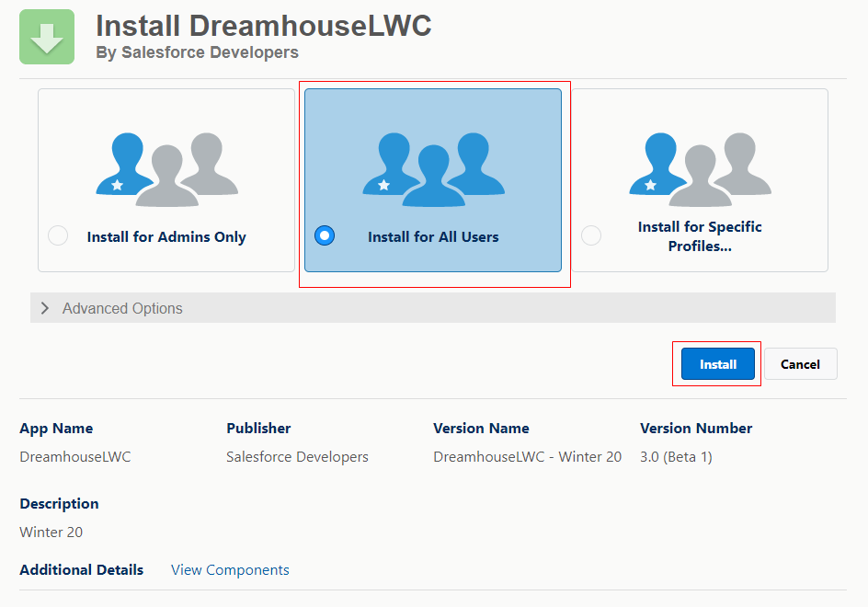Click the DreamhouseLWC app name value

pos(75,457)
